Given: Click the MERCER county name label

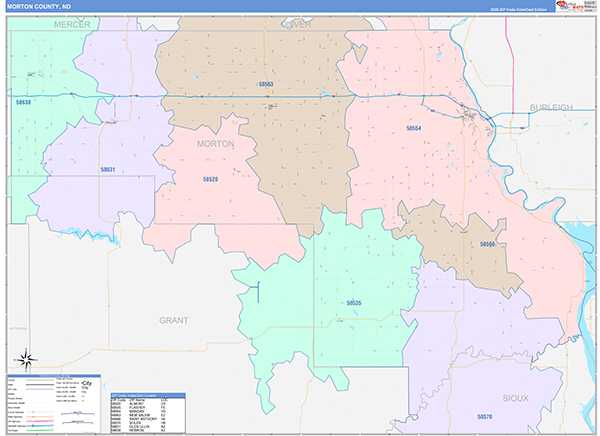Looking at the screenshot, I should 72,24.
